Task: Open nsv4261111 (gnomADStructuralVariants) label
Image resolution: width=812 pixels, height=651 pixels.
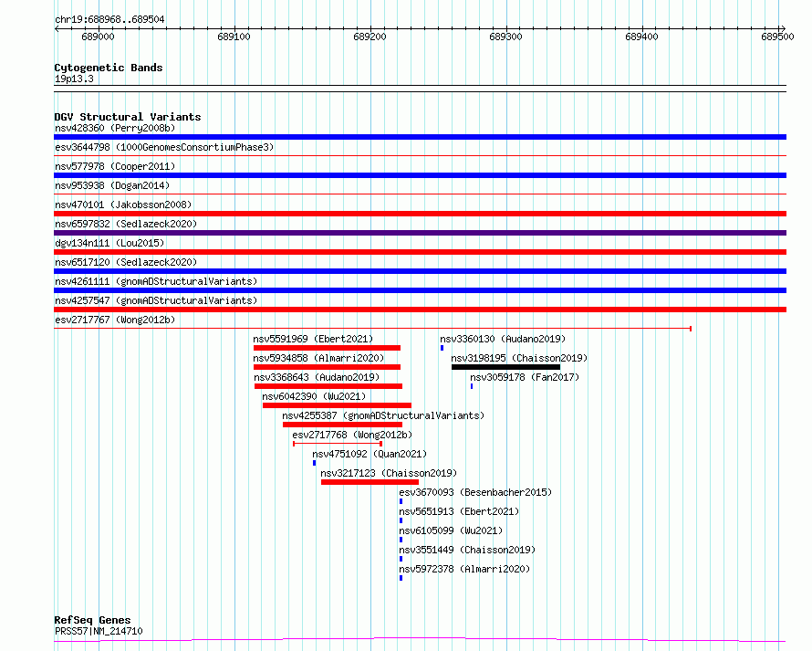Action: coord(156,281)
